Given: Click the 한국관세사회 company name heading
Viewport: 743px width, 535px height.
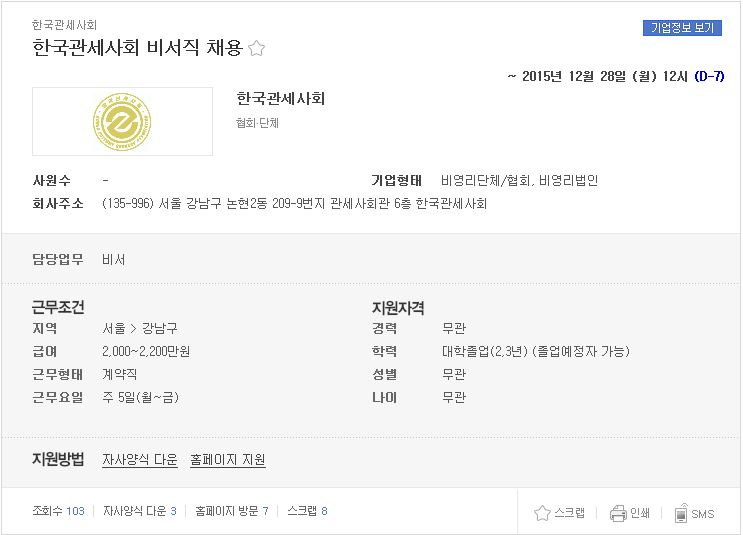Looking at the screenshot, I should [x=281, y=99].
